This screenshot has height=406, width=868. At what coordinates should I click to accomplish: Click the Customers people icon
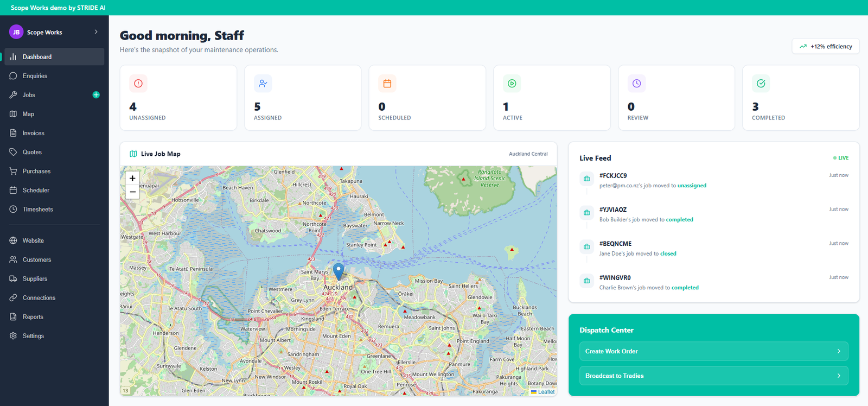tap(13, 259)
